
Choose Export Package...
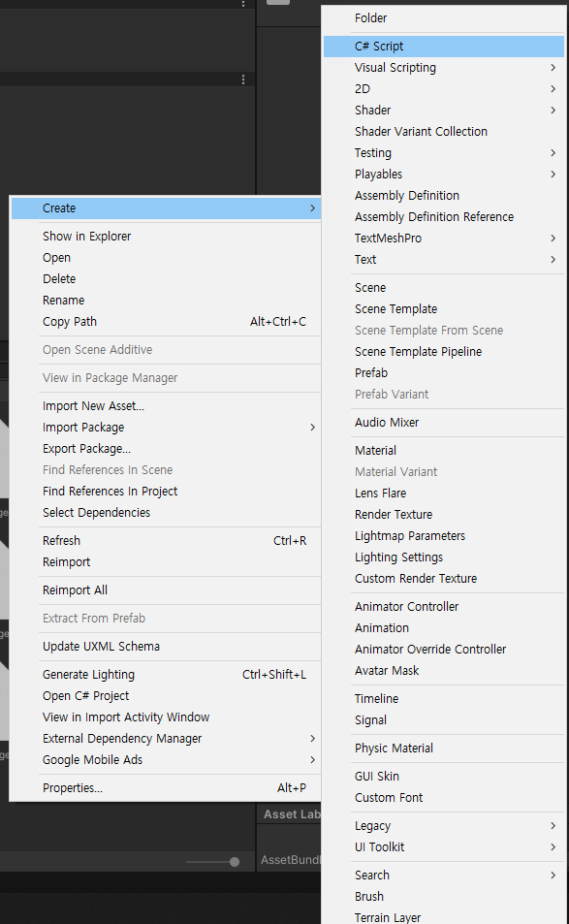coord(166,449)
